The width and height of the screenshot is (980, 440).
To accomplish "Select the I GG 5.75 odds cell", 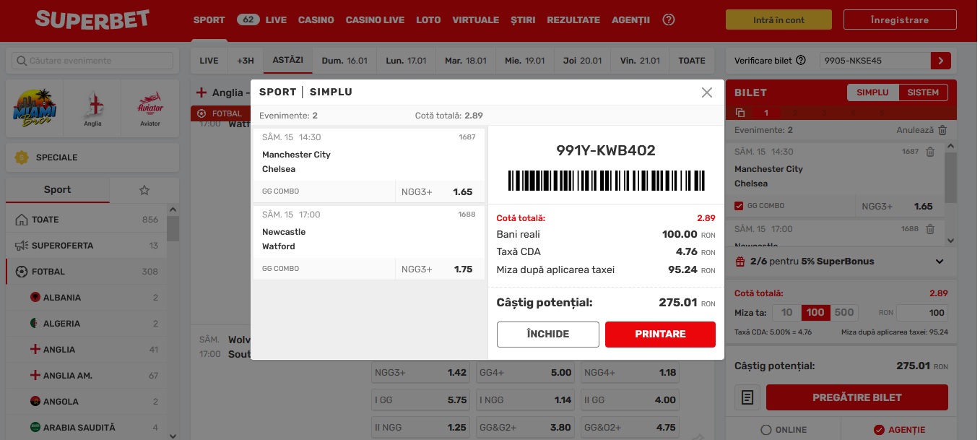I will click(419, 400).
